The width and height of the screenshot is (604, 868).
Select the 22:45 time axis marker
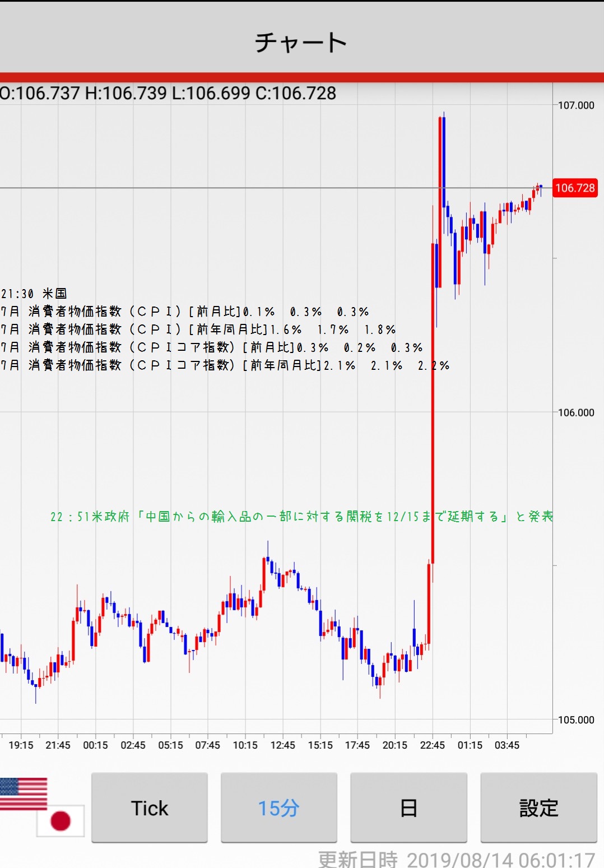click(432, 745)
